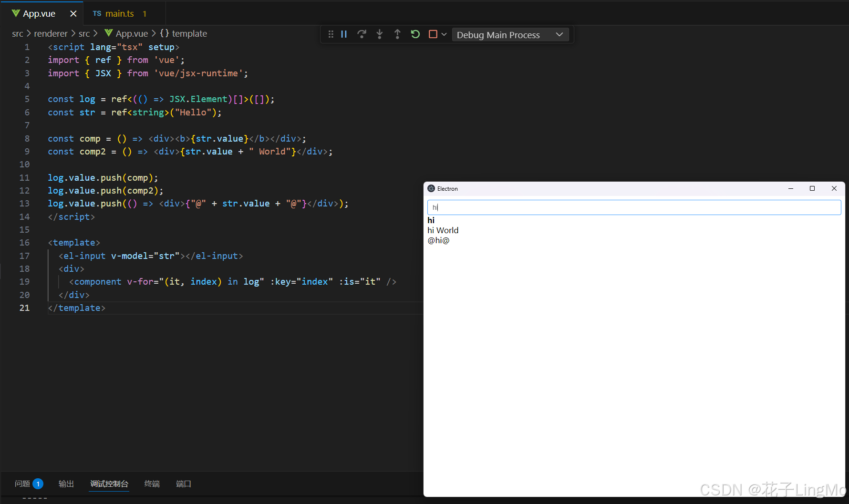
Task: Click the bold 'hi' text in Electron
Action: click(431, 220)
